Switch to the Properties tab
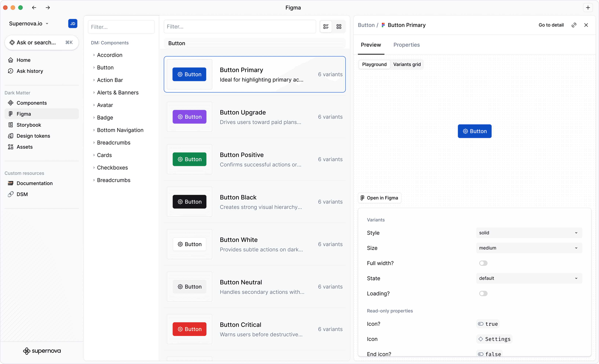599x364 pixels. point(406,45)
